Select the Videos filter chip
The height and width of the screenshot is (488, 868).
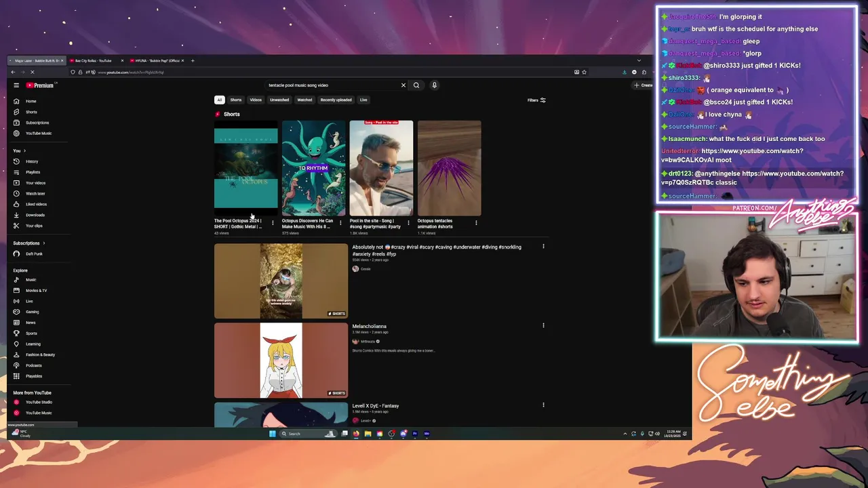point(256,100)
